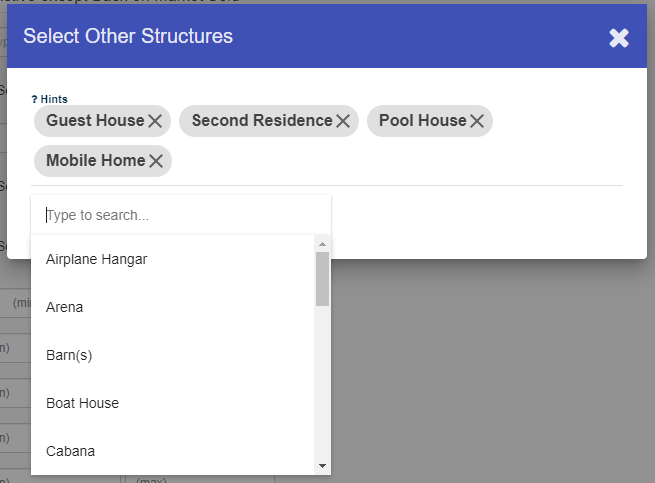Pick Barn(s) from the structure list

(69, 355)
